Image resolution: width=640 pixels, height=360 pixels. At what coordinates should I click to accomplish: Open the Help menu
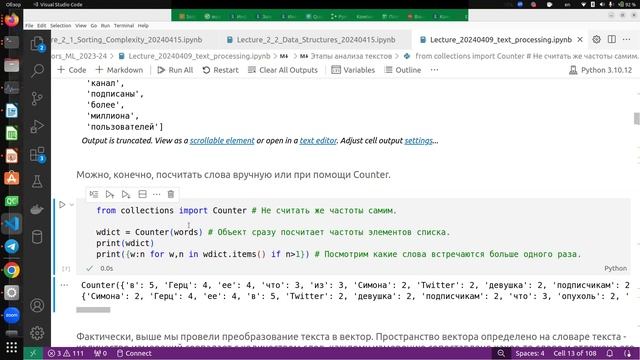[x=143, y=25]
